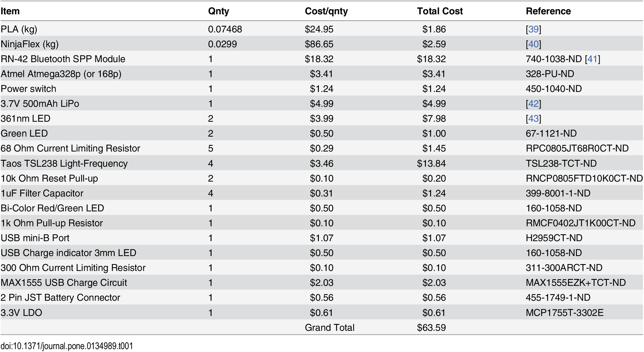The image size is (644, 352).
Task: Click the Grand Total label
Action: (x=329, y=327)
